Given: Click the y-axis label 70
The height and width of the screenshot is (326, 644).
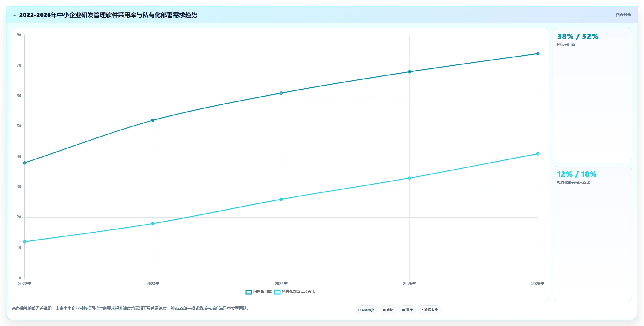Looking at the screenshot, I should pyautogui.click(x=19, y=65).
